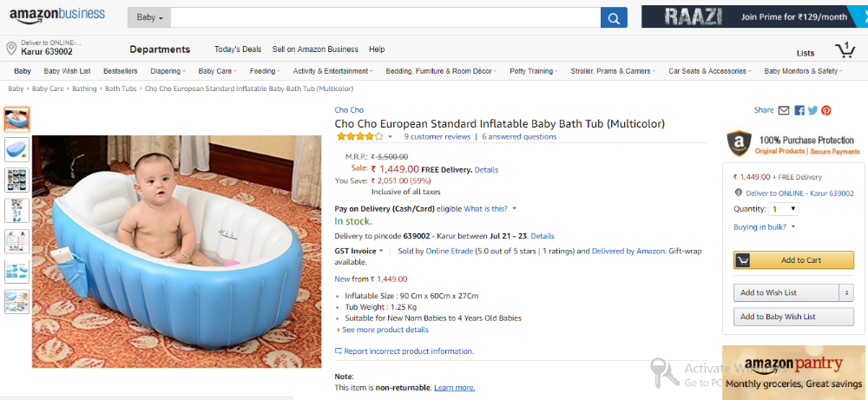Click the deliver-to location pin icon
Image resolution: width=868 pixels, height=400 pixels.
pyautogui.click(x=11, y=47)
